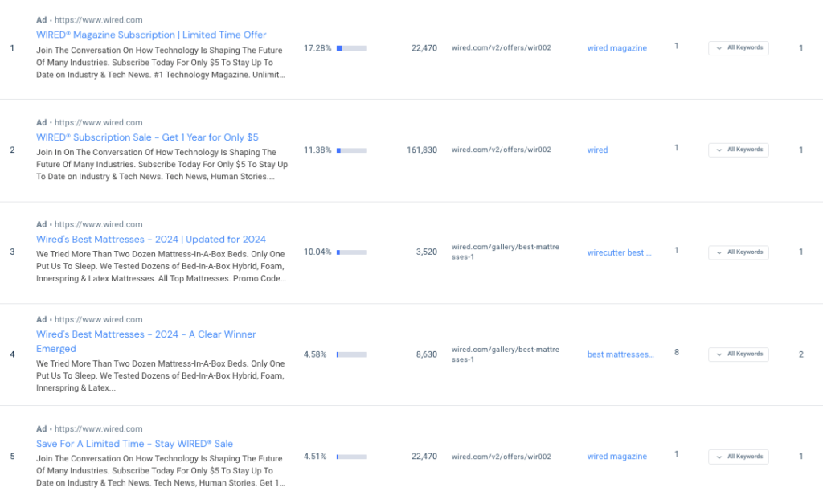Click the 11.38% traffic share bar
This screenshot has width=823, height=504.
pos(351,150)
